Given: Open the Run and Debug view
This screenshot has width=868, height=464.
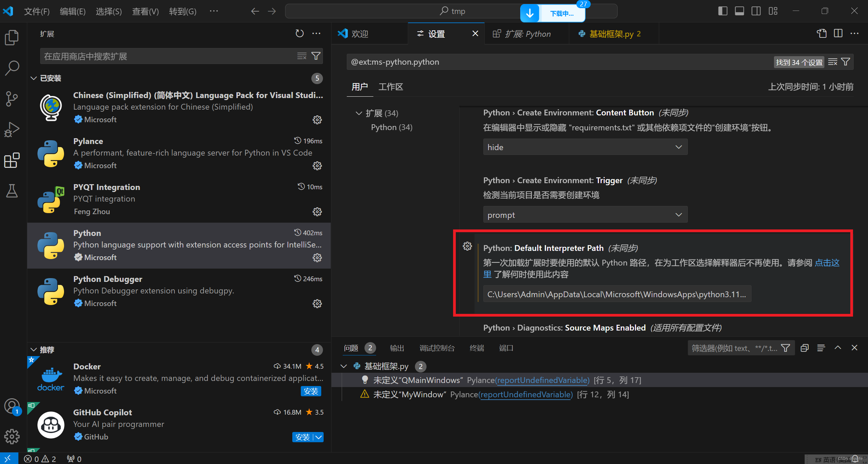Looking at the screenshot, I should (x=12, y=129).
